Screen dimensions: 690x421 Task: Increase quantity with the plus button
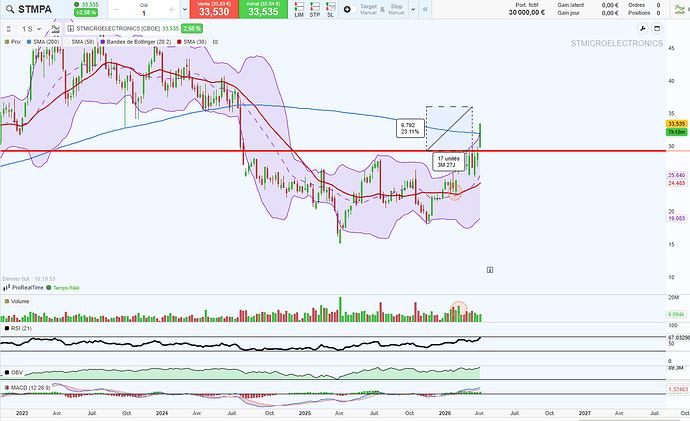[x=171, y=10]
